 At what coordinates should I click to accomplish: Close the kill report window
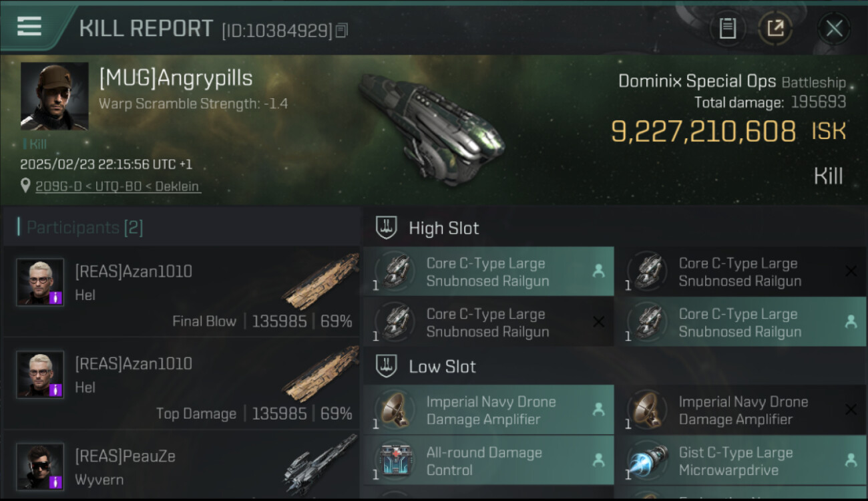click(834, 29)
